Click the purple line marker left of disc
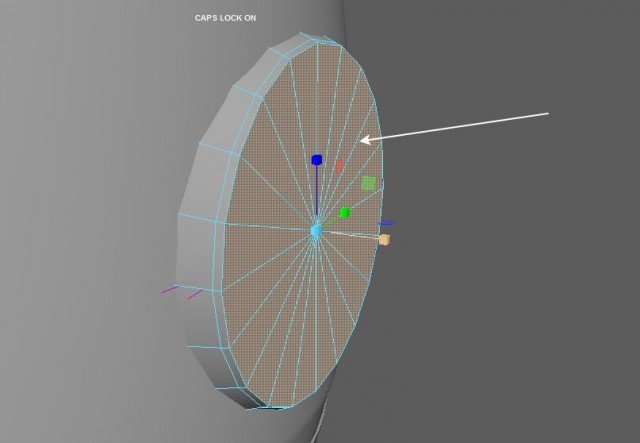The width and height of the screenshot is (640, 443). pos(171,290)
